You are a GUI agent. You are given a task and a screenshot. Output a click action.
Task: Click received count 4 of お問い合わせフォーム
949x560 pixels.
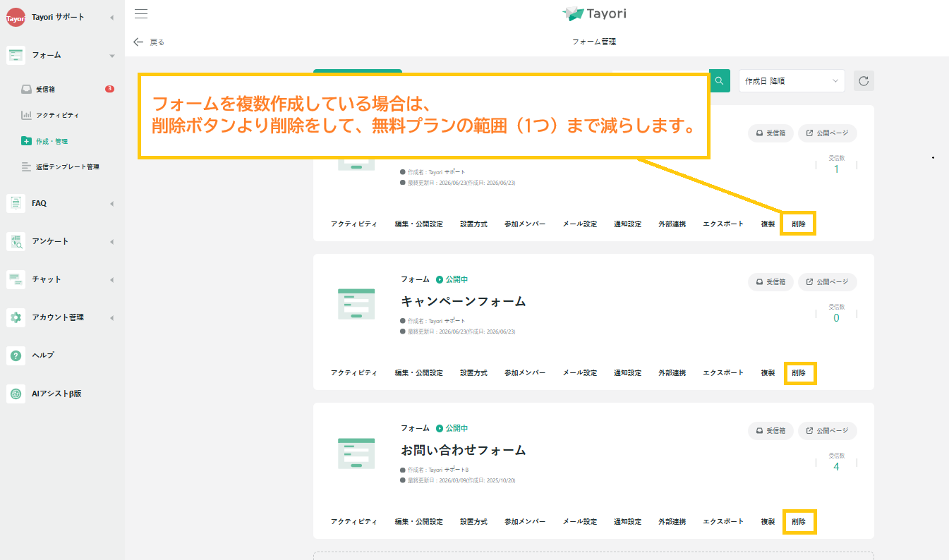point(836,466)
